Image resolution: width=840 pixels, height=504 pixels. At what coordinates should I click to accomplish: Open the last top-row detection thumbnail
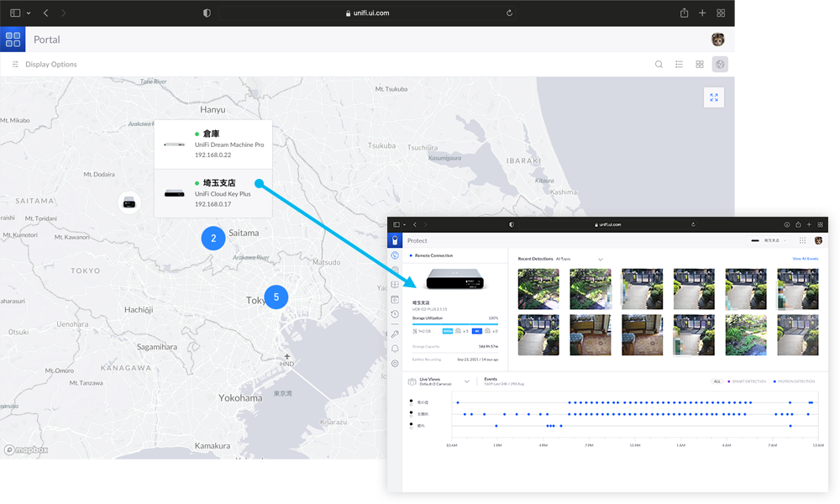(798, 289)
